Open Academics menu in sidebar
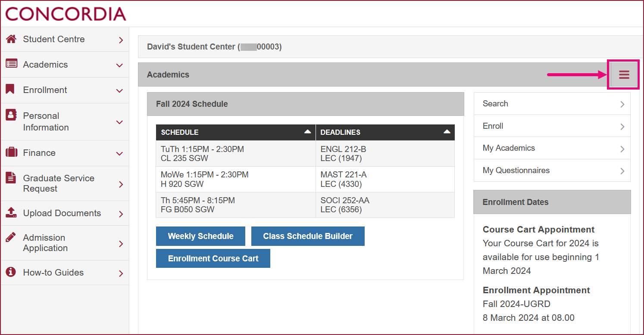The height and width of the screenshot is (335, 644). click(65, 65)
